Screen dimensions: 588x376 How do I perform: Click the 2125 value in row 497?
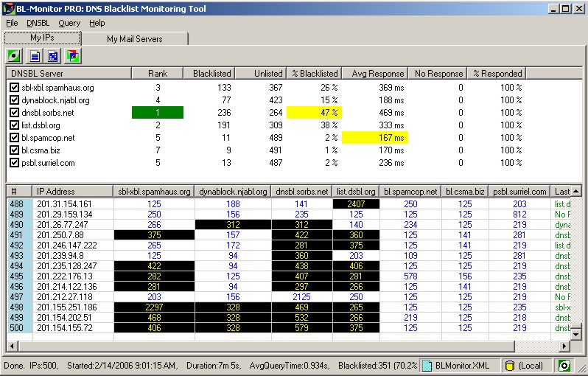pyautogui.click(x=301, y=297)
